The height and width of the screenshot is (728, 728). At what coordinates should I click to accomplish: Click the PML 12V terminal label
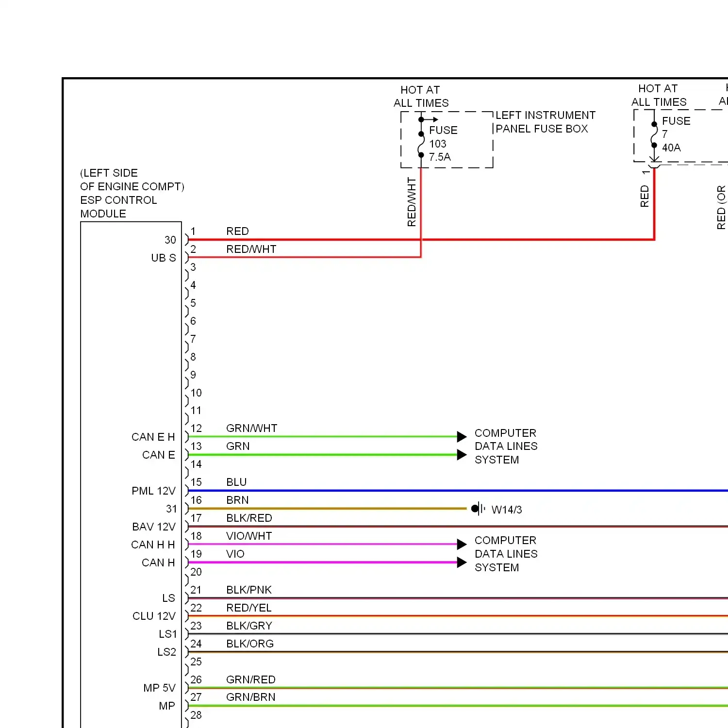pyautogui.click(x=153, y=491)
